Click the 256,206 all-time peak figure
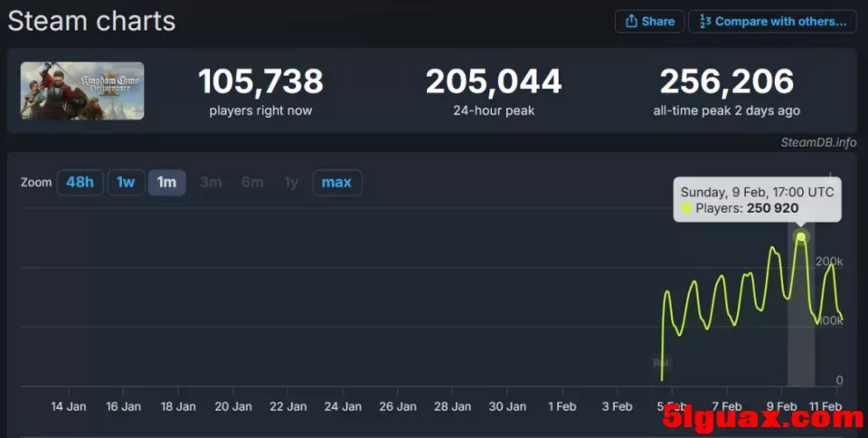The height and width of the screenshot is (438, 868). click(727, 81)
